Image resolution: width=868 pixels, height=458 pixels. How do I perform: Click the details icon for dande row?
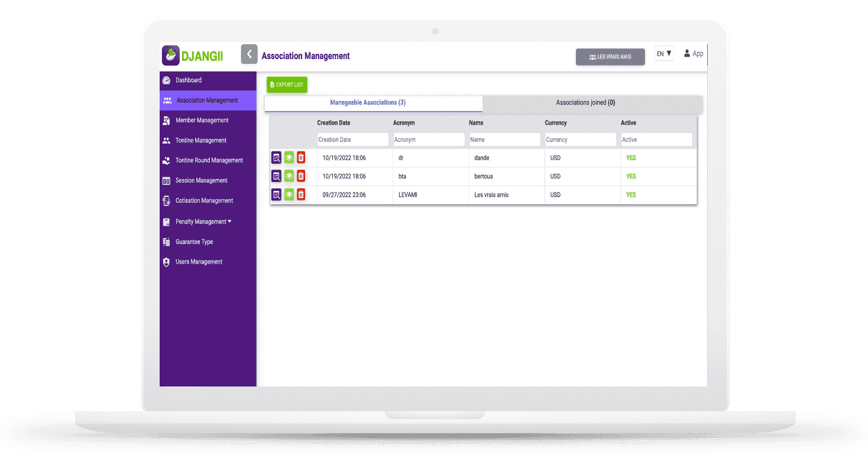[276, 157]
